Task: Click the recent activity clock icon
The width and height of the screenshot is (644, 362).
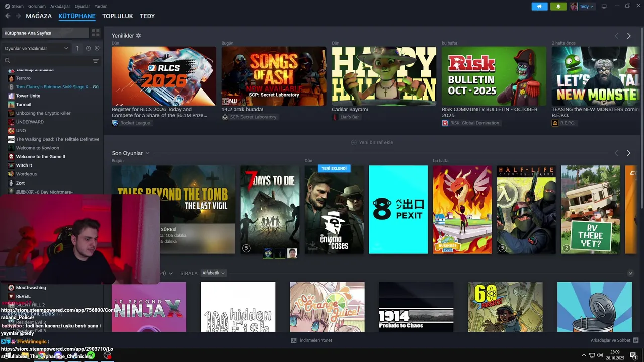Action: [88, 48]
